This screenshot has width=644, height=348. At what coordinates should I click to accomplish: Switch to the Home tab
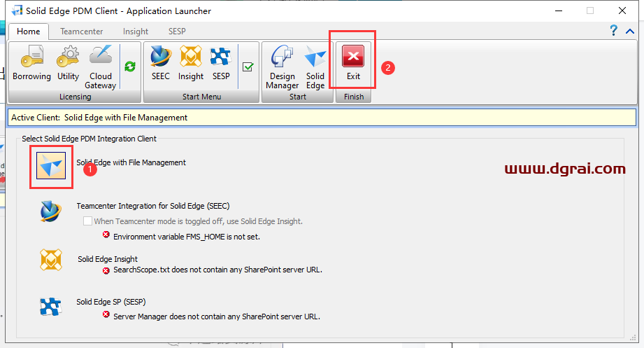(x=29, y=32)
